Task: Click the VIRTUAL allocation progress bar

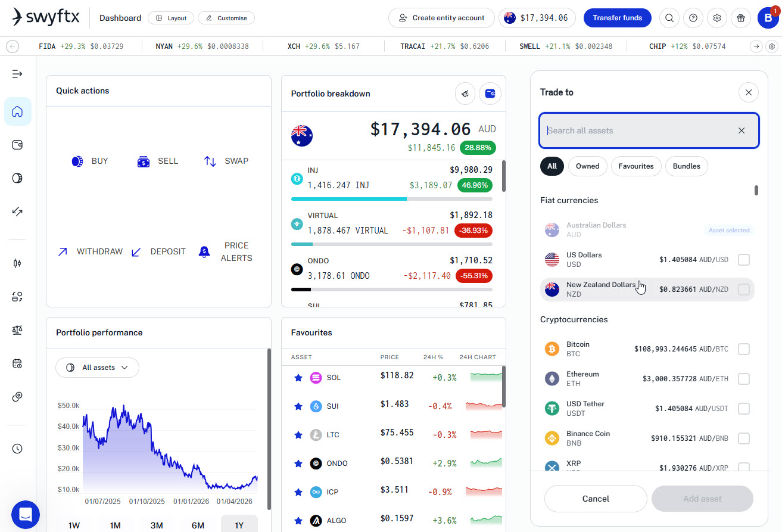Action: 392,244
